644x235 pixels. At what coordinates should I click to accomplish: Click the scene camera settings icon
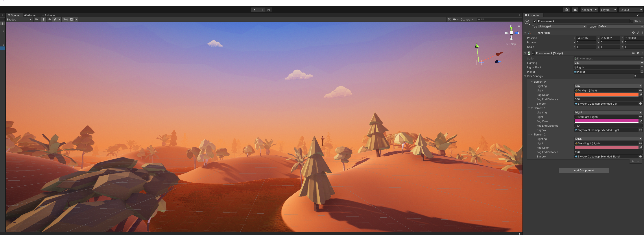coord(455,20)
